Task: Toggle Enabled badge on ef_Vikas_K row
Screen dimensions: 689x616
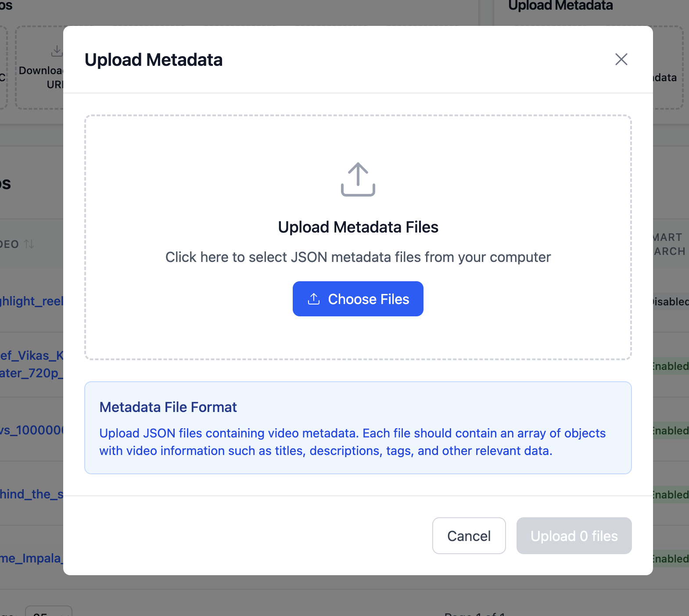Action: [x=671, y=366]
